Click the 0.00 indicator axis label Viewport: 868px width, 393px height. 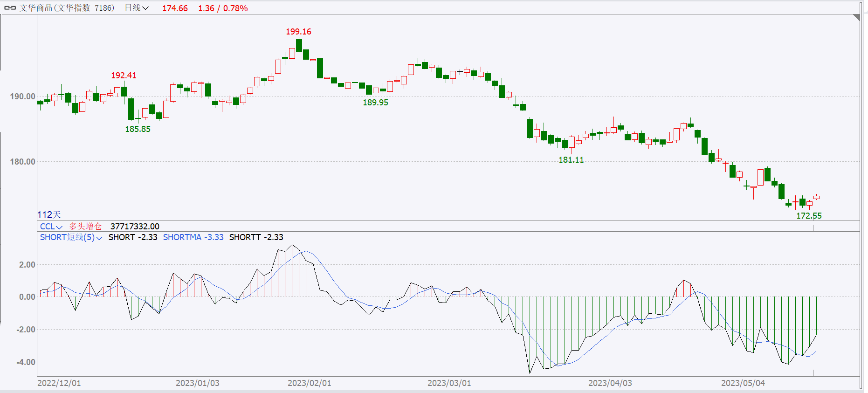tap(27, 297)
